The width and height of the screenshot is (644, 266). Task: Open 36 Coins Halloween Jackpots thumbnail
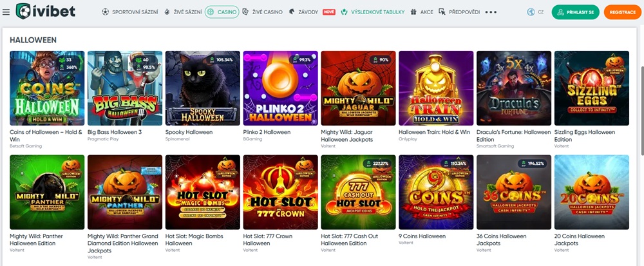(514, 192)
